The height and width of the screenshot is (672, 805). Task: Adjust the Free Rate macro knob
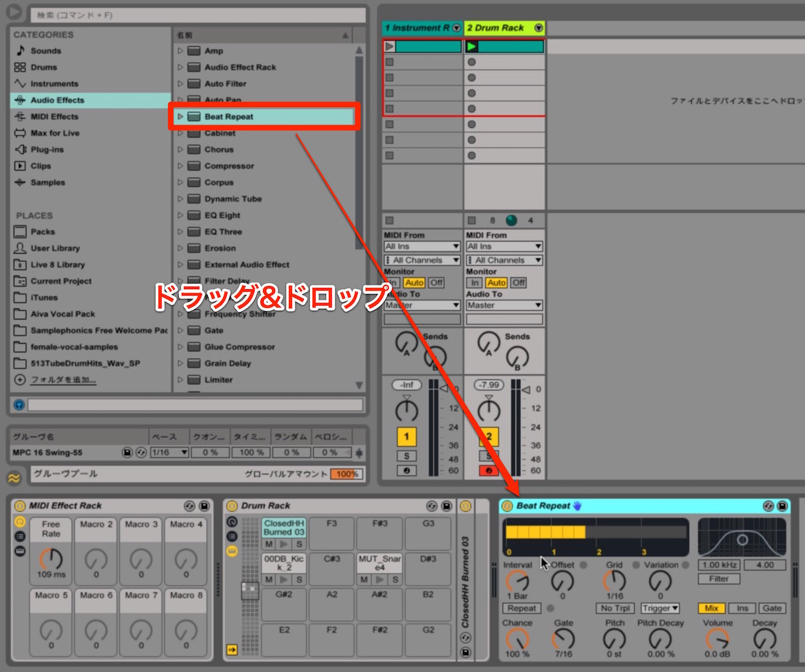coord(51,559)
